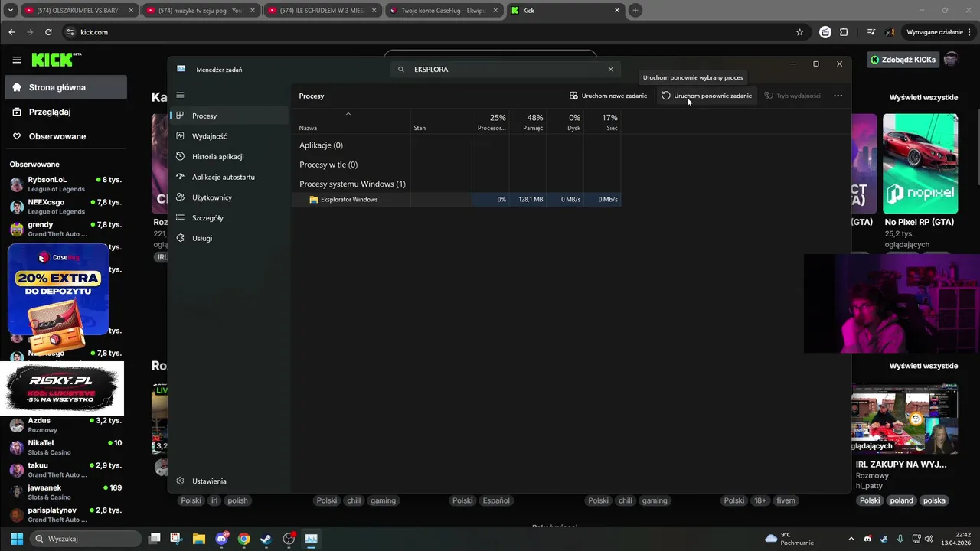Click the 128,1 MB memory cell
This screenshot has width=980, height=551.
pos(530,199)
